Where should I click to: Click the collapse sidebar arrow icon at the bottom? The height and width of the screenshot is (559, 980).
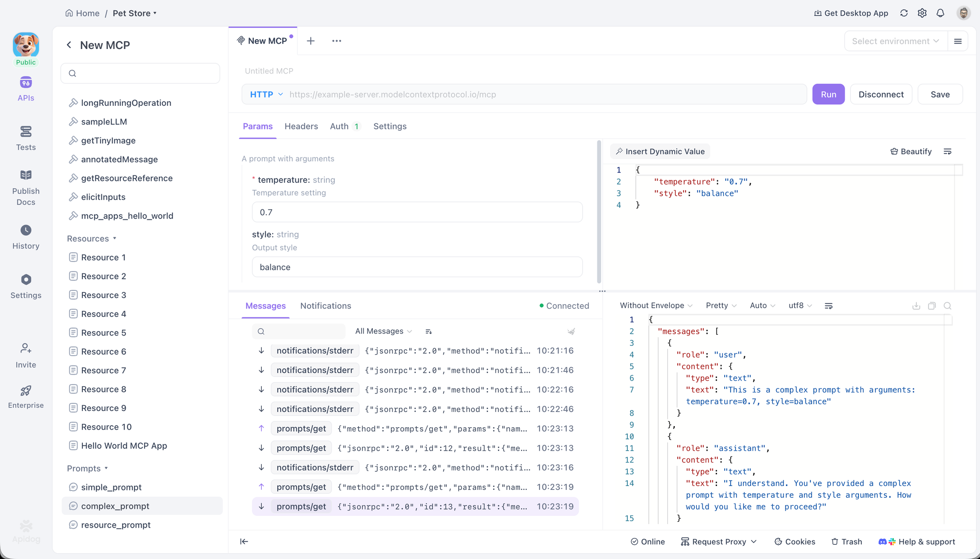coord(244,541)
